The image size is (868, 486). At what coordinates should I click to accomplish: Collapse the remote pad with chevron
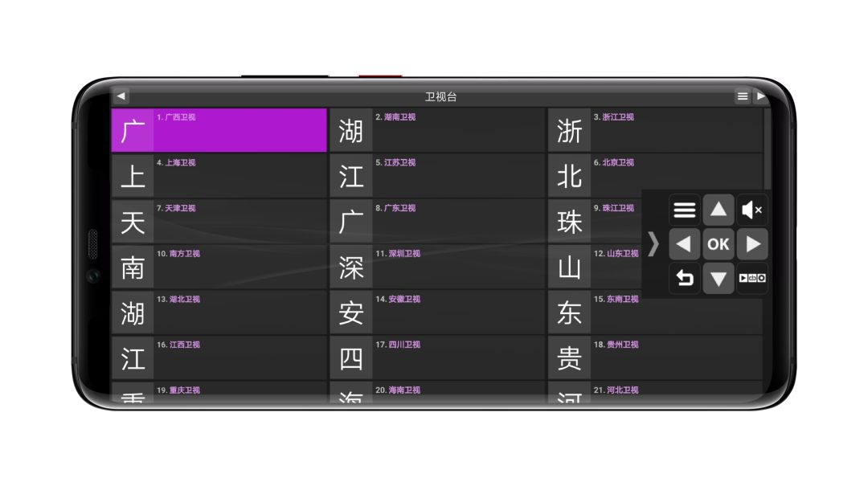coord(653,244)
